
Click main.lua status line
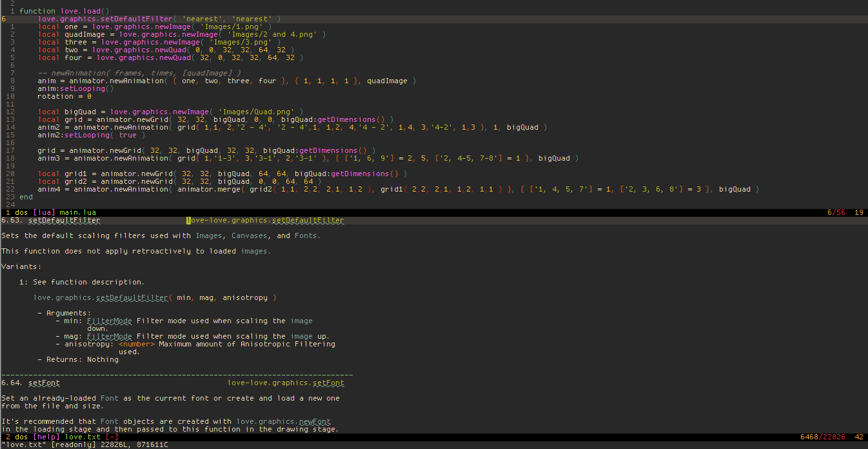tap(434, 212)
